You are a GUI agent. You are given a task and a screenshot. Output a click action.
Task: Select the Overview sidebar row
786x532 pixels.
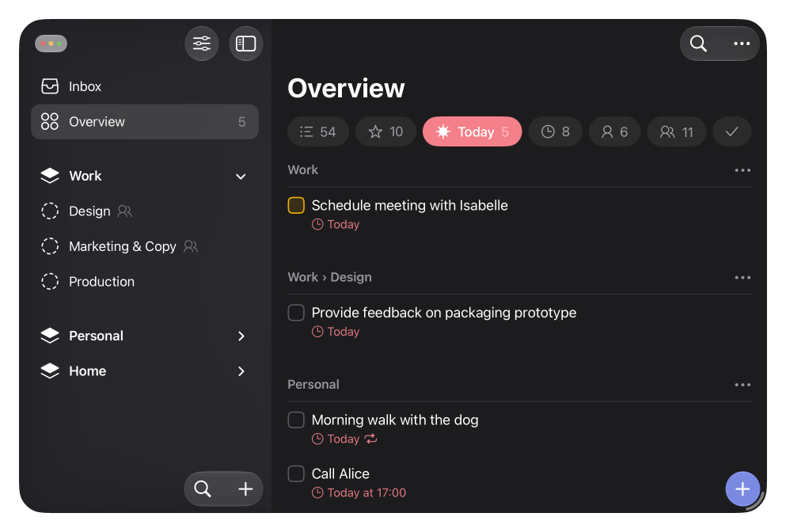click(x=144, y=121)
